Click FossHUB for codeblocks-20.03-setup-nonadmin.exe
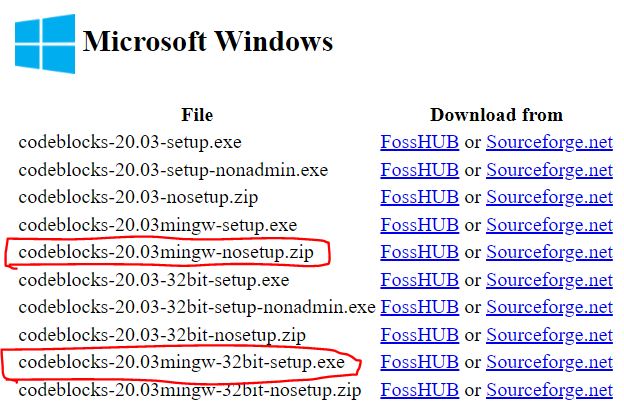Screen dimensions: 624x410 [419, 170]
